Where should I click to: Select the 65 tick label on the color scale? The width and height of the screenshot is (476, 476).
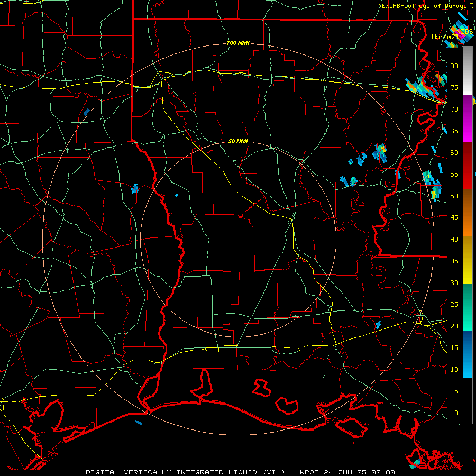(x=454, y=131)
